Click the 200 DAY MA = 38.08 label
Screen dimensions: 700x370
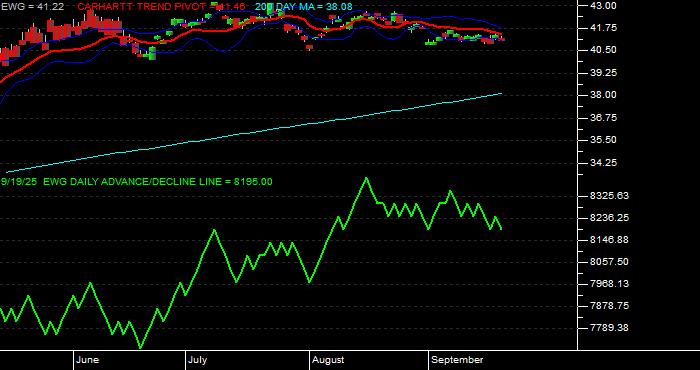pyautogui.click(x=304, y=7)
